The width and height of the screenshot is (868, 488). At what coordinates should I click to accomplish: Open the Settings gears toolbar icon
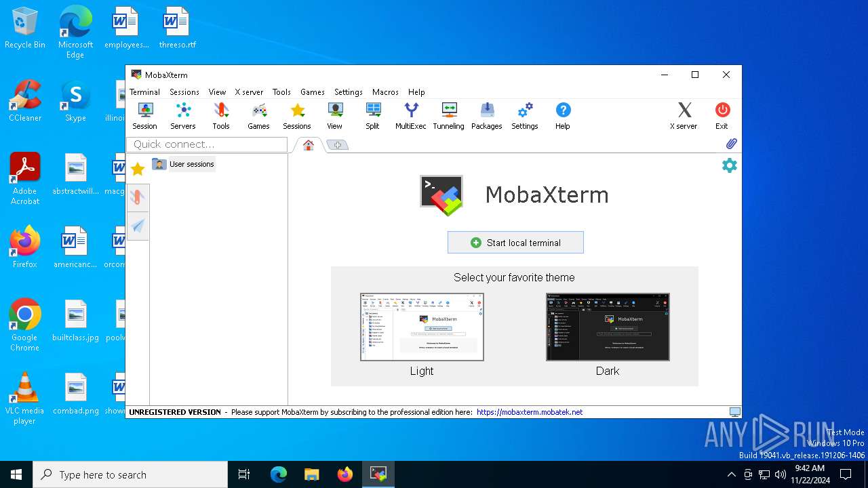[525, 116]
